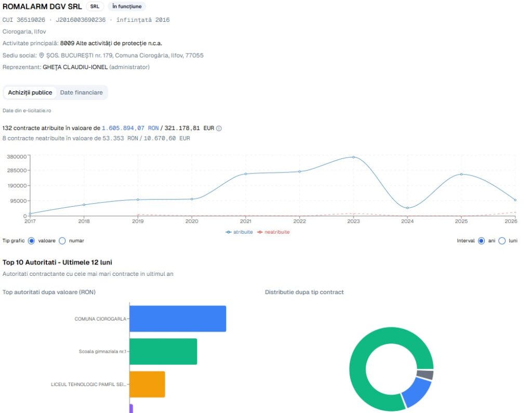The width and height of the screenshot is (532, 413).
Task: Open the Achiziții publice tab
Action: [x=30, y=92]
